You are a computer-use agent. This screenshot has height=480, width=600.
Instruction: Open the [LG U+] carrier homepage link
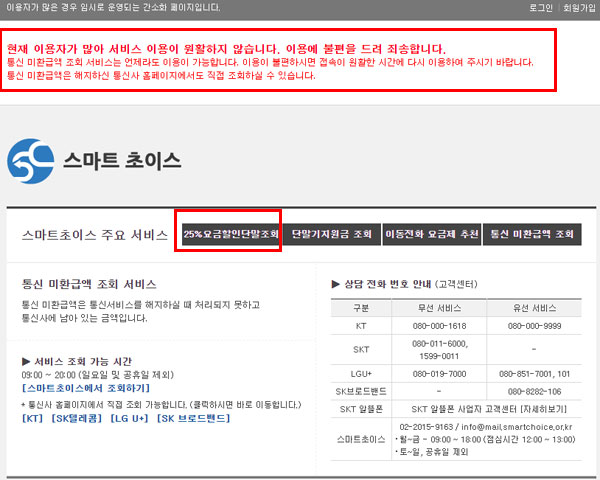coord(129,418)
